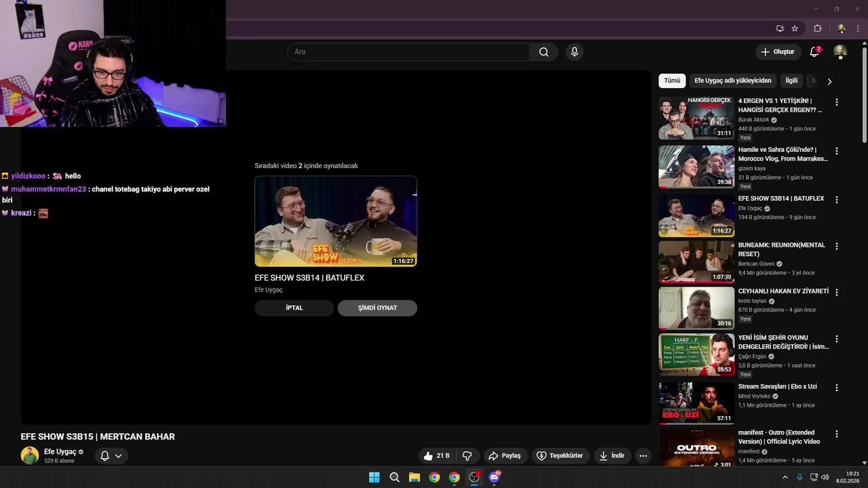Open Efe Uygaç channel name link
Viewport: 868px width, 488px height.
60,452
